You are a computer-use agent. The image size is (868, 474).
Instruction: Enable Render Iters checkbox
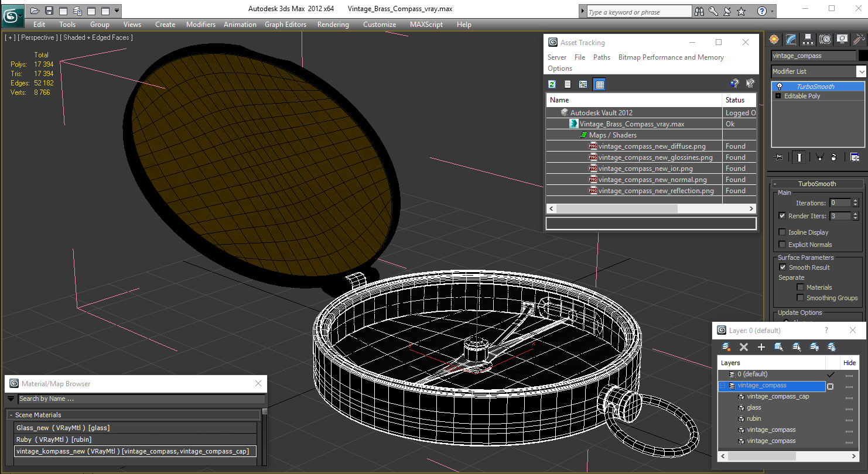782,216
